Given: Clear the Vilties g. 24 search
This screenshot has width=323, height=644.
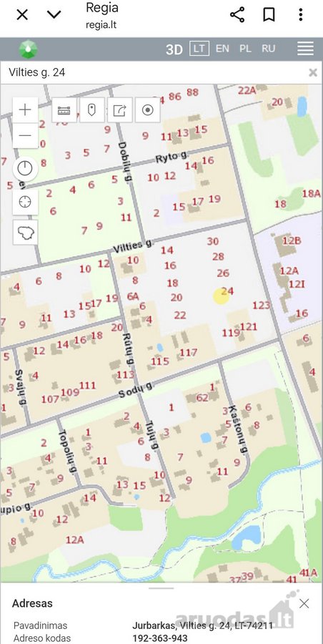Looking at the screenshot, I should click(x=313, y=73).
